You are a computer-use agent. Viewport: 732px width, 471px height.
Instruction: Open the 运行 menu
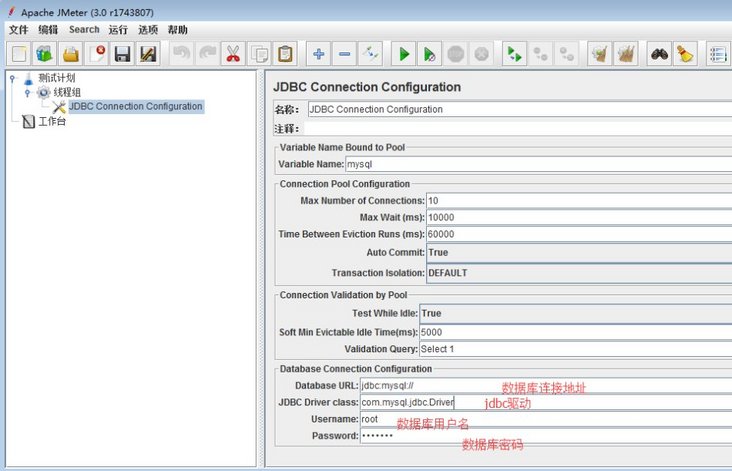click(118, 30)
